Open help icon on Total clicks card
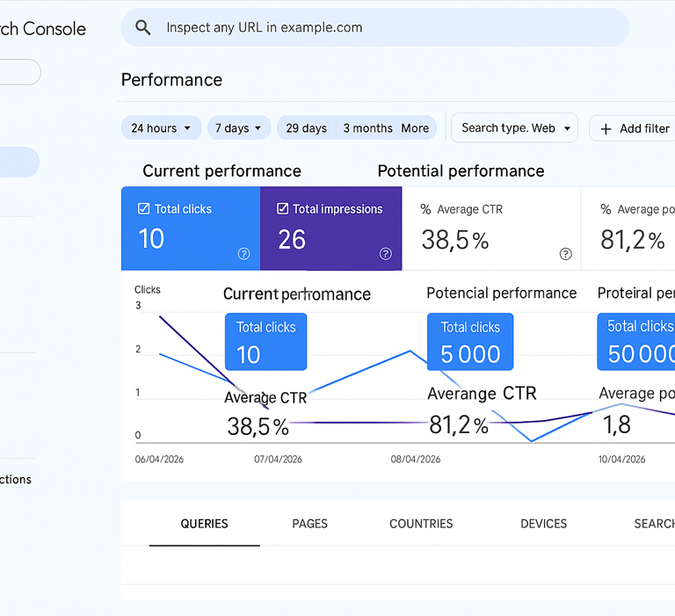Screen dimensions: 675x616 [243, 254]
